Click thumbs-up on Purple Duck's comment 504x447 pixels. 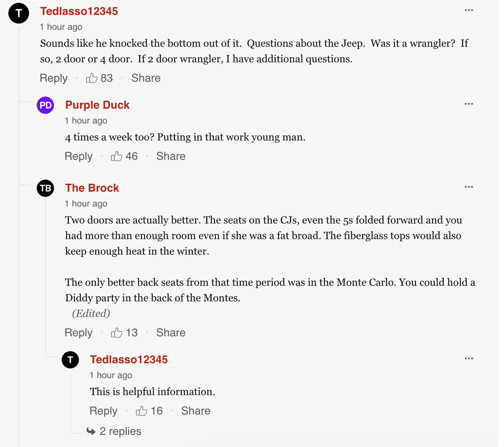pyautogui.click(x=117, y=156)
